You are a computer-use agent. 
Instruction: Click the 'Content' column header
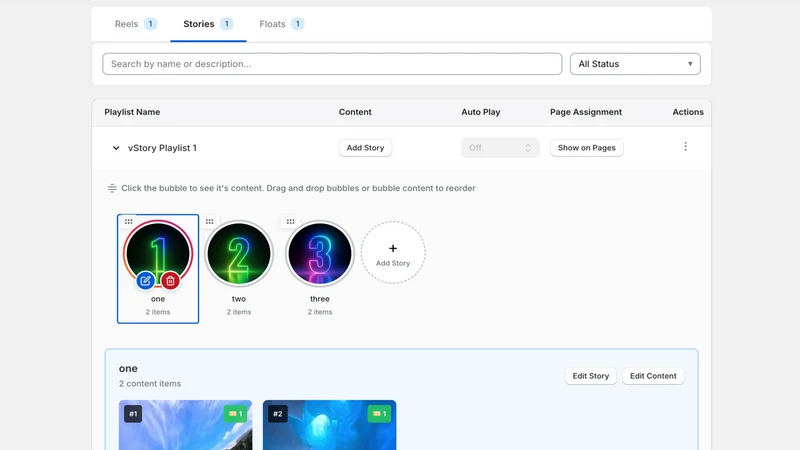(355, 112)
